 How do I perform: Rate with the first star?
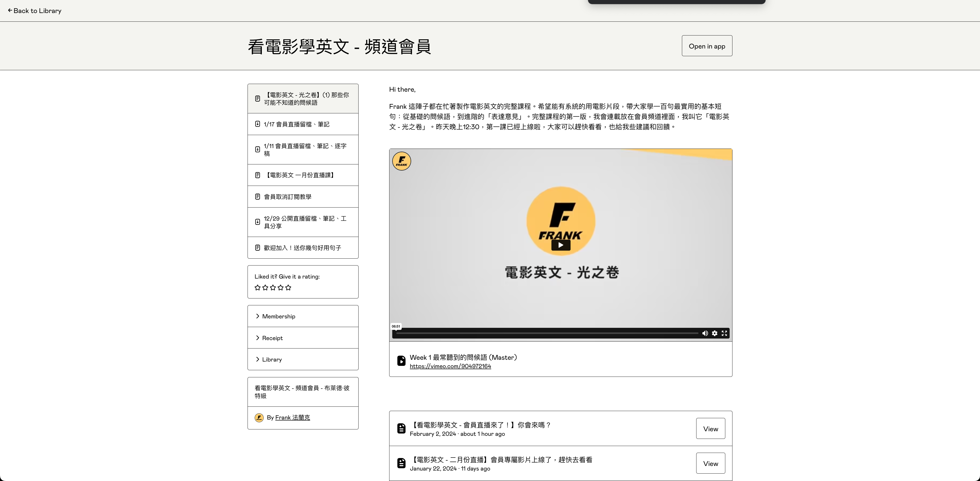(x=258, y=288)
